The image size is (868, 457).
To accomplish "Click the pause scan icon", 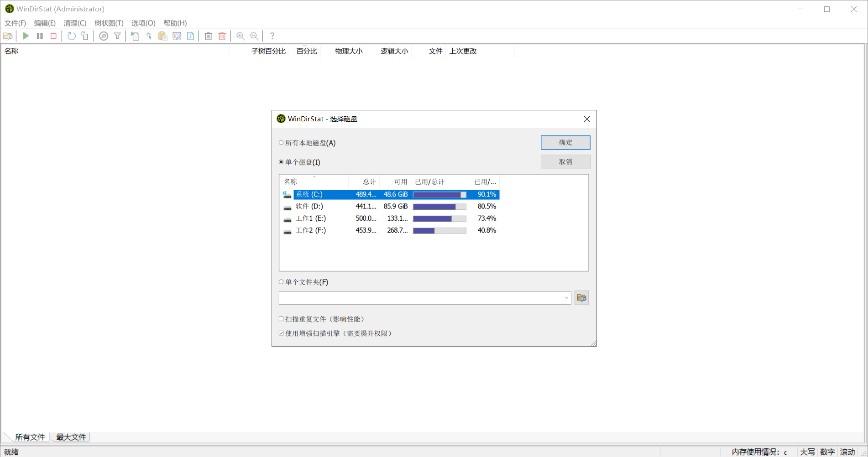I will click(x=40, y=36).
